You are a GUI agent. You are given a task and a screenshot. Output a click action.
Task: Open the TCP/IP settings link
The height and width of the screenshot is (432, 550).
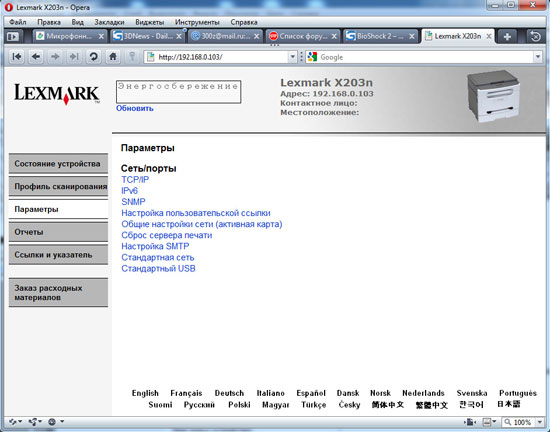[x=135, y=180]
